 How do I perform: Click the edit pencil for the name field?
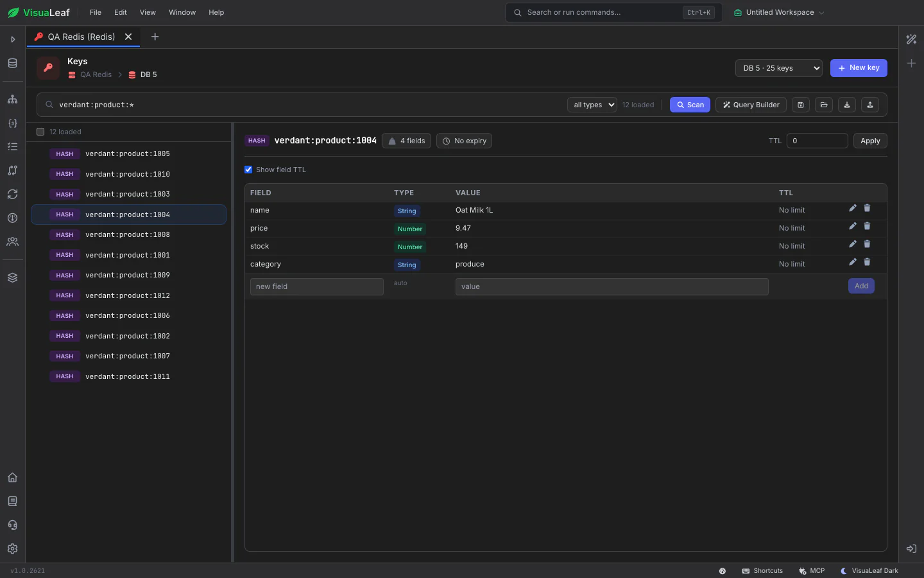coord(853,208)
